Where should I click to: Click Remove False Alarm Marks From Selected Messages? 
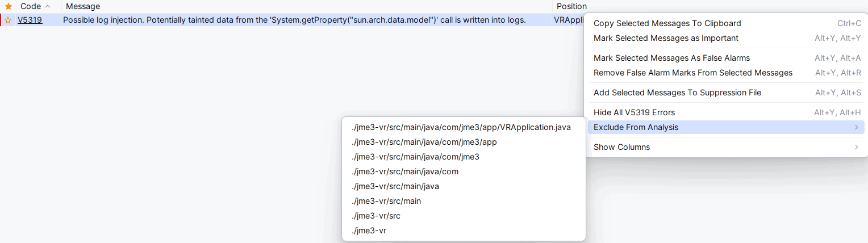692,73
